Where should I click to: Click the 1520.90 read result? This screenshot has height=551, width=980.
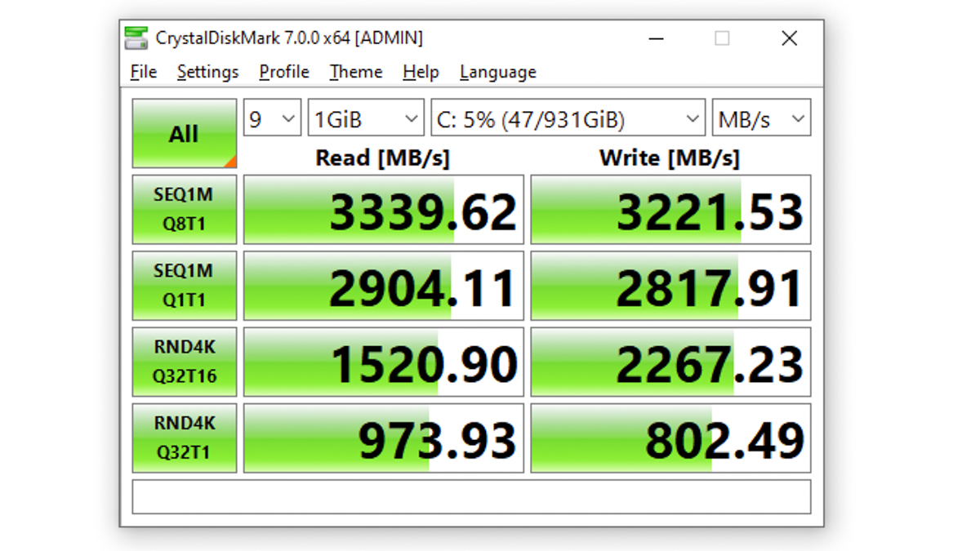point(384,362)
